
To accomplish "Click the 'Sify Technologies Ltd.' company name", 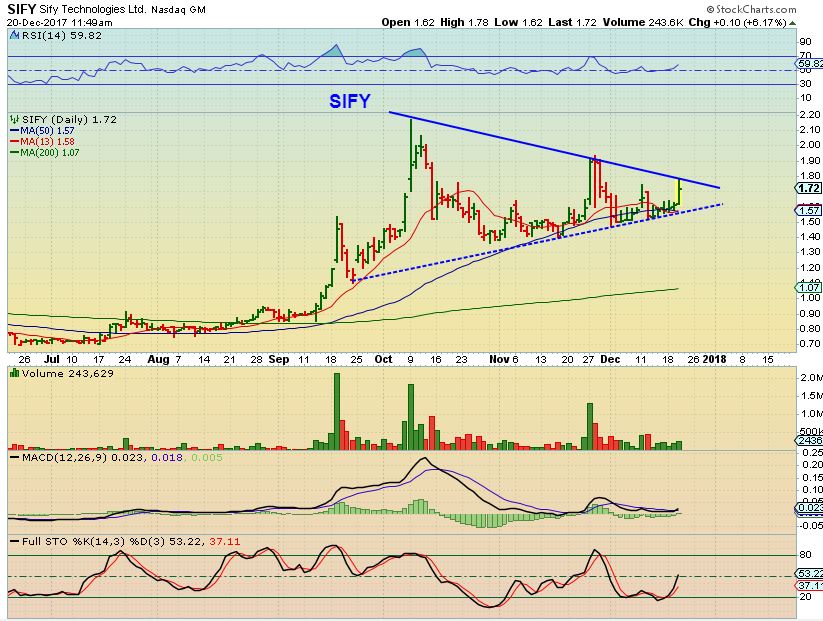I will click(93, 9).
